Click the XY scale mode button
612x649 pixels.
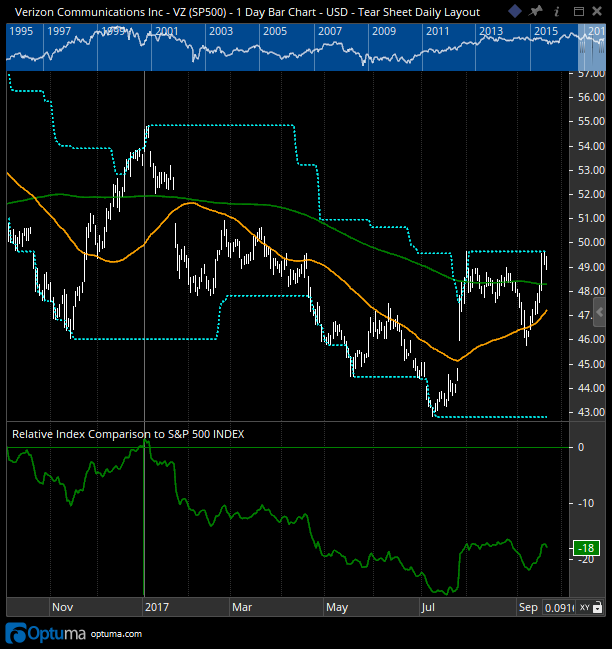[584, 608]
